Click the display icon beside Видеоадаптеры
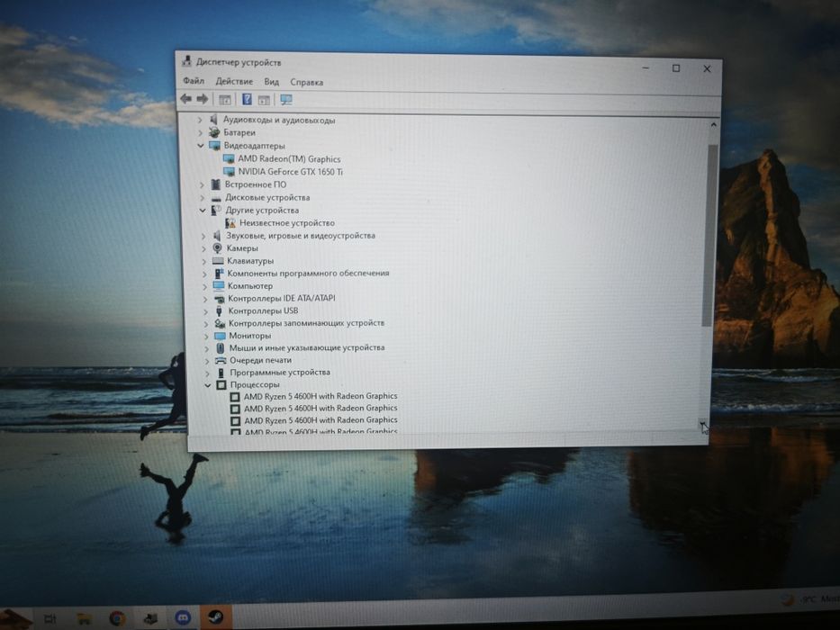Image resolution: width=840 pixels, height=630 pixels. (215, 146)
